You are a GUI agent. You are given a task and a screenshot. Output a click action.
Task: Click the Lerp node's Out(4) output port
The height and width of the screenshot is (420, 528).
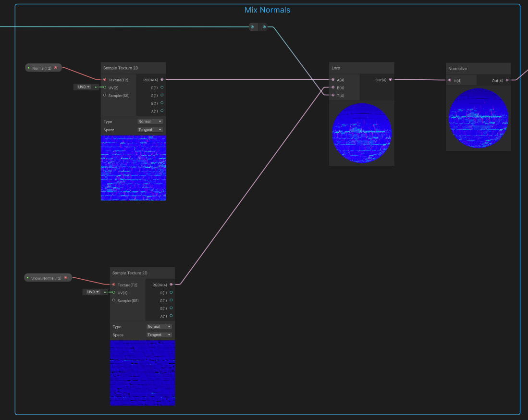[391, 79]
